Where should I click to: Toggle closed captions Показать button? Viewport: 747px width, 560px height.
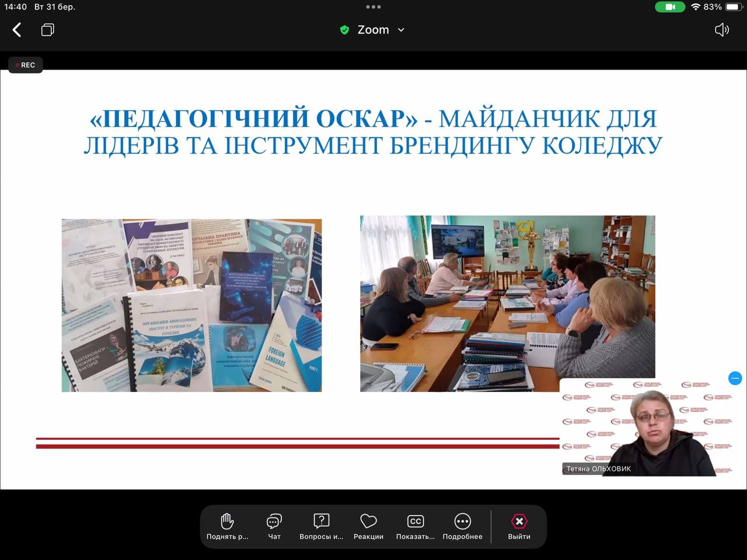416,526
